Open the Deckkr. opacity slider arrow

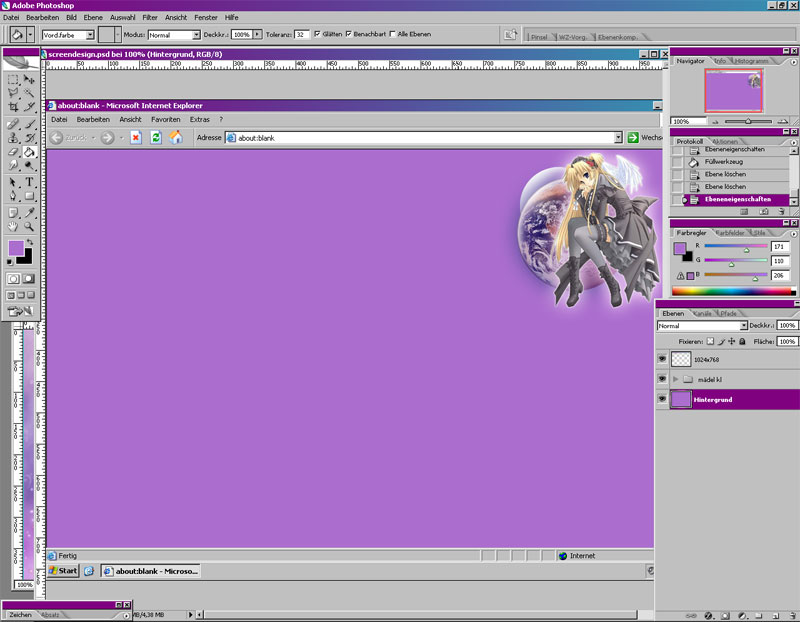tap(257, 34)
